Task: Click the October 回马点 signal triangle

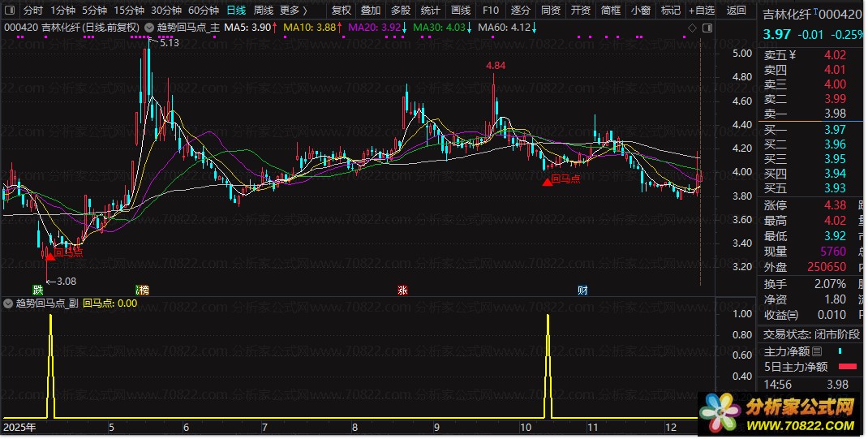Action: [x=548, y=182]
